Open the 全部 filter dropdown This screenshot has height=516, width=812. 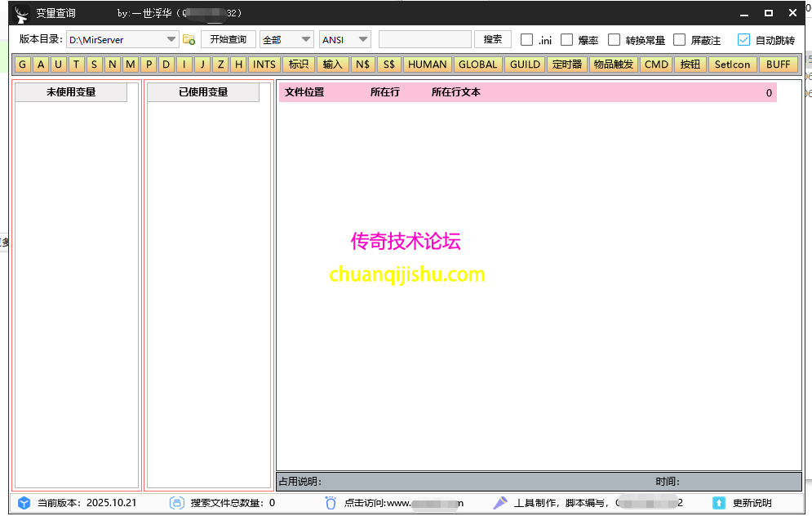coord(286,38)
